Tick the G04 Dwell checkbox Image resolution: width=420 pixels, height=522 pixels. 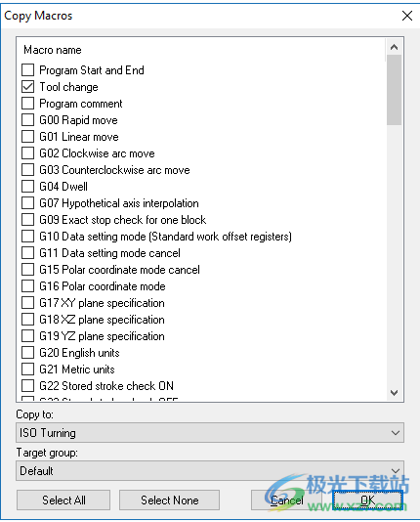pos(27,187)
